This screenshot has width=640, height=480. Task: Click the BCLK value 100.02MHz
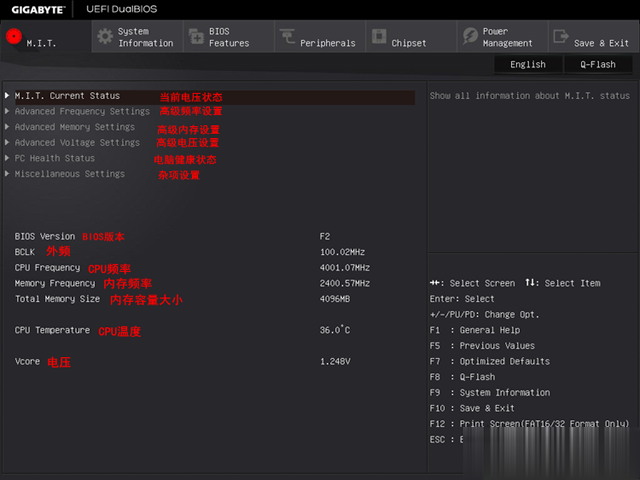click(342, 252)
